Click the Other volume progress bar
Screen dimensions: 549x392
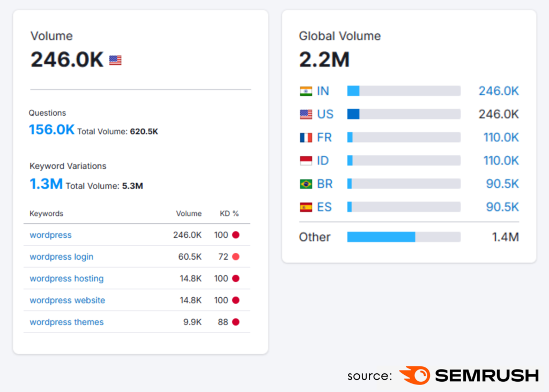[403, 237]
